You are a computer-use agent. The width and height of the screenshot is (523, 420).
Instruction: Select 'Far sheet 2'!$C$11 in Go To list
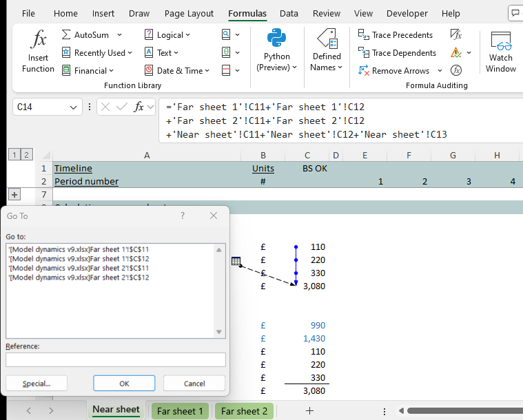(79, 268)
